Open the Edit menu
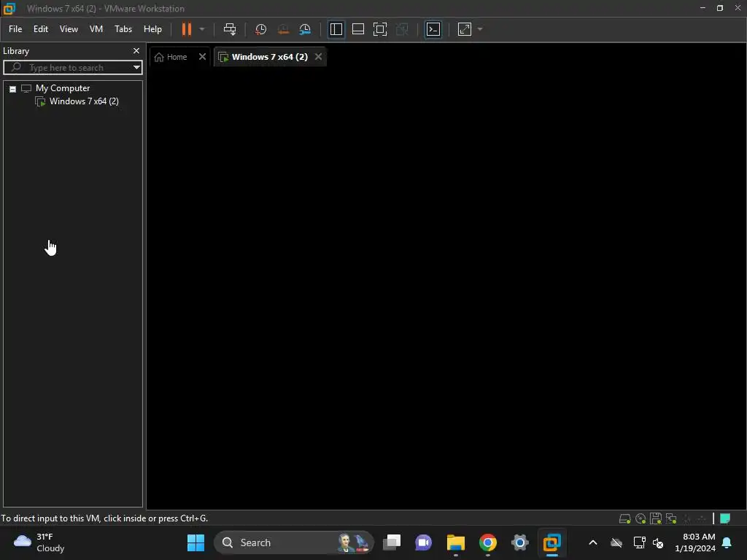 tap(41, 29)
